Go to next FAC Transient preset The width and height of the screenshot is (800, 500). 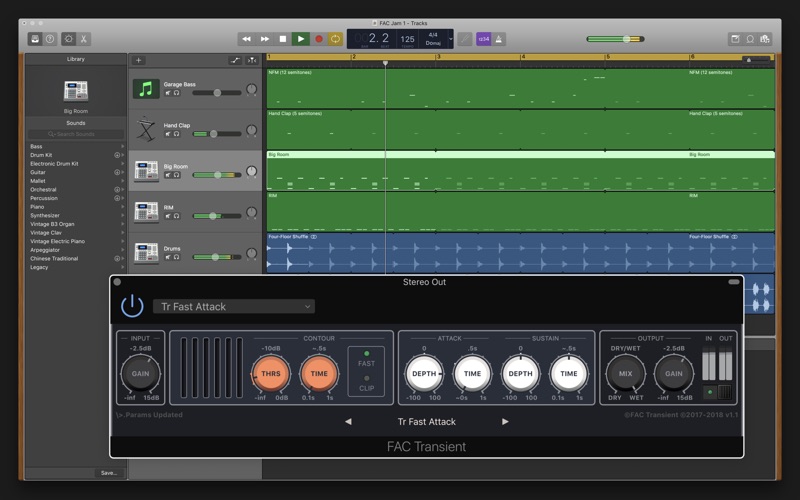pos(505,421)
